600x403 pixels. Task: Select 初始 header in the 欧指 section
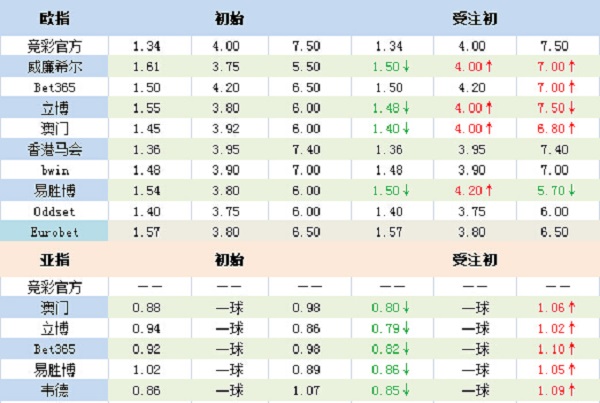pos(229,18)
